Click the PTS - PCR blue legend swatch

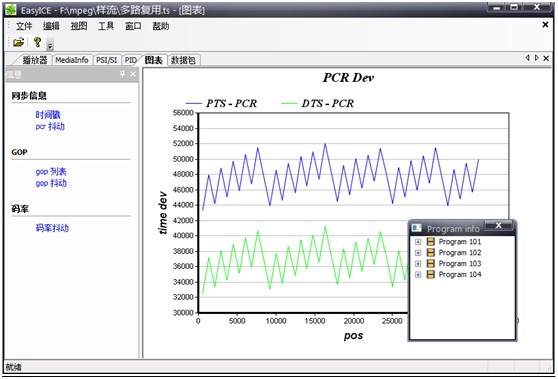194,104
